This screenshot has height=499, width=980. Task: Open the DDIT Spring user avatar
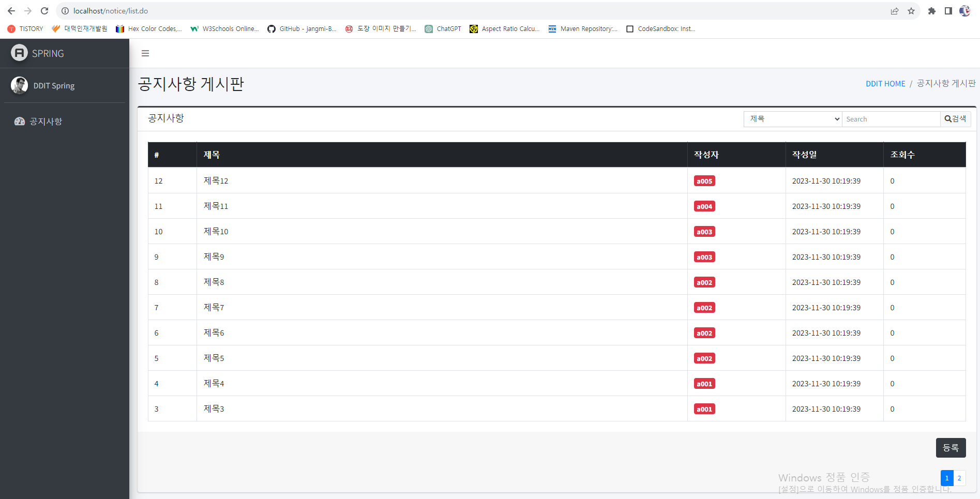19,85
